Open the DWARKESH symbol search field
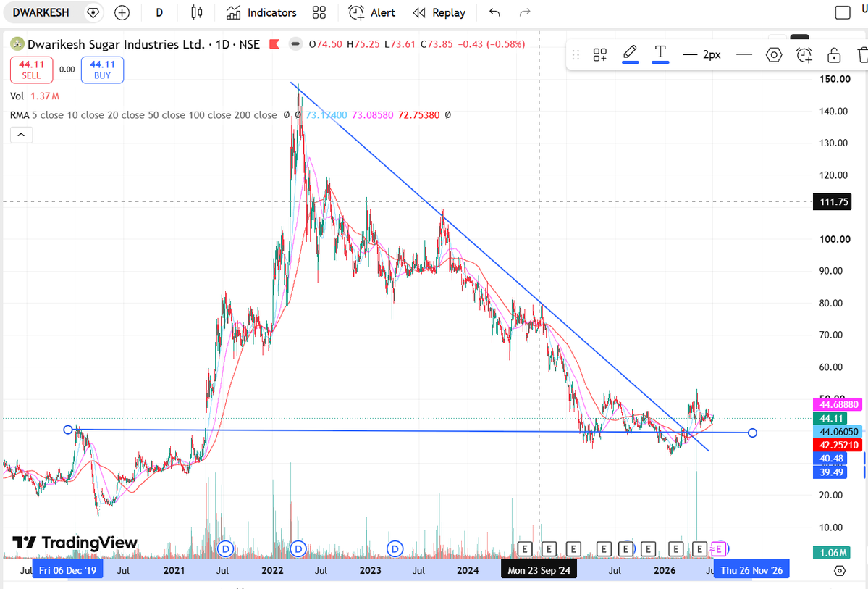 coord(41,12)
